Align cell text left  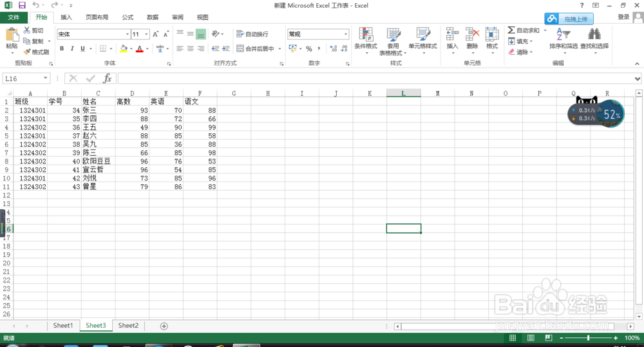180,48
